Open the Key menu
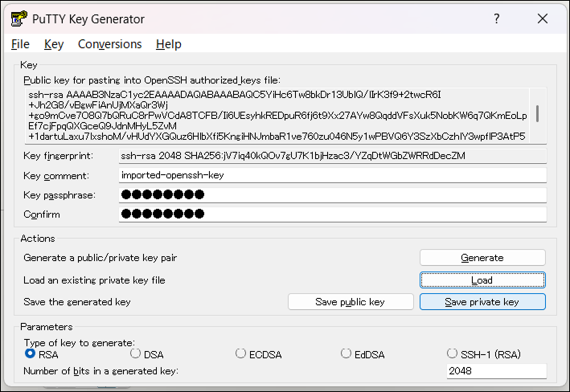Viewport: 570px width, 392px height. click(54, 44)
